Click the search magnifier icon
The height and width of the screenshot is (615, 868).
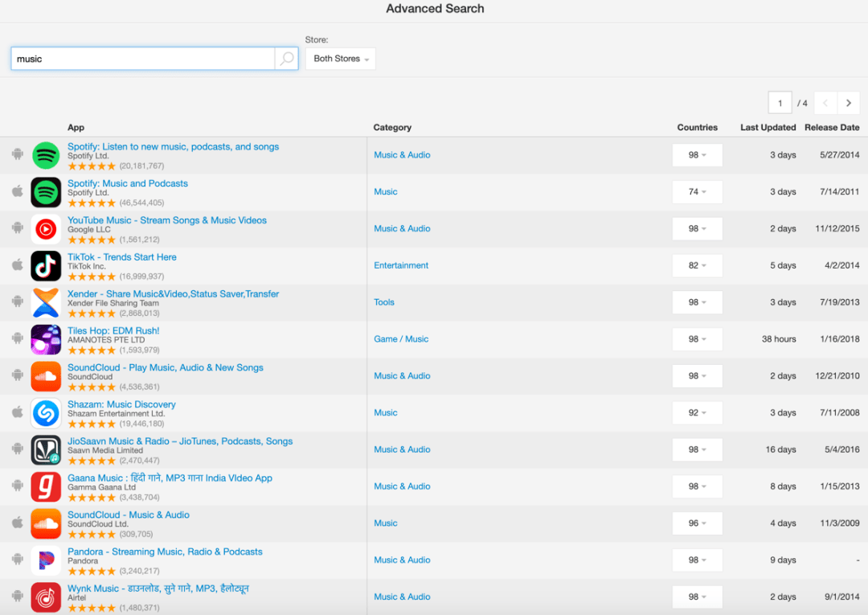pyautogui.click(x=286, y=59)
